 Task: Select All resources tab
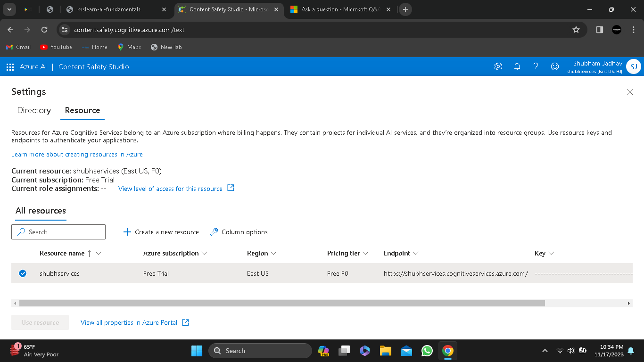click(41, 211)
